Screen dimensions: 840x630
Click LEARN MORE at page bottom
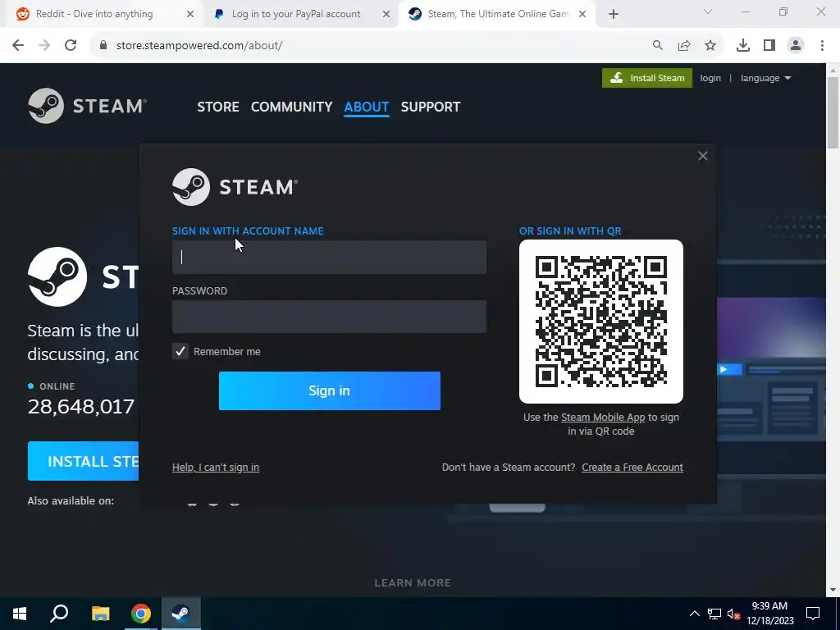[x=413, y=583]
